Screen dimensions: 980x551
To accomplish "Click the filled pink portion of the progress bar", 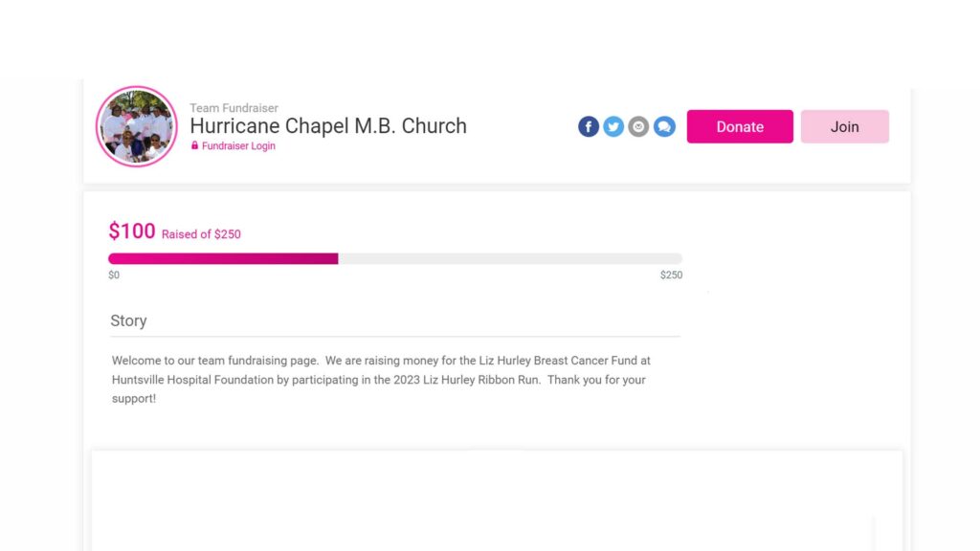I will coord(223,258).
